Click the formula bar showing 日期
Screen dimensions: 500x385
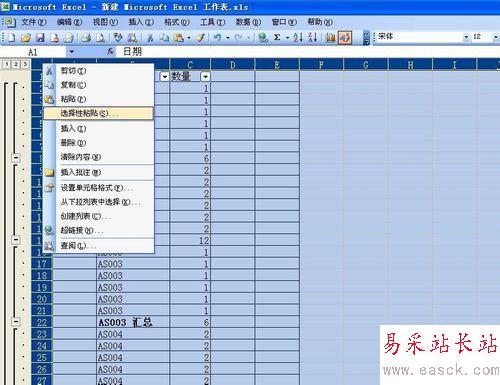click(308, 52)
